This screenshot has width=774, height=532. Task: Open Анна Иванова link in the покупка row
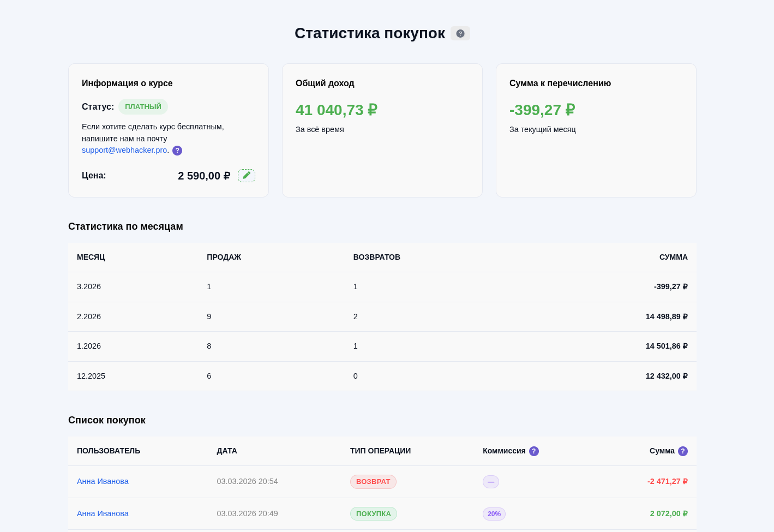click(103, 513)
